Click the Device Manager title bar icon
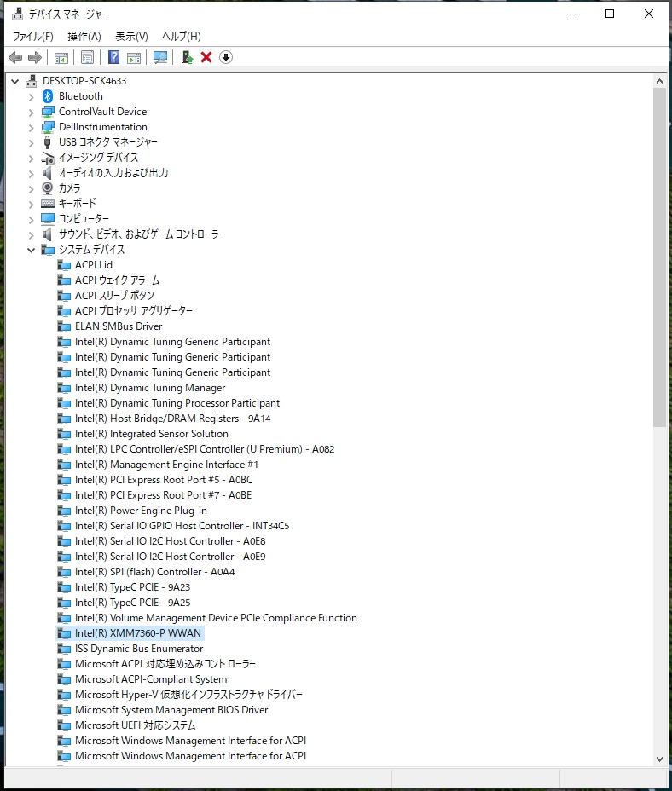The image size is (672, 791). click(17, 14)
